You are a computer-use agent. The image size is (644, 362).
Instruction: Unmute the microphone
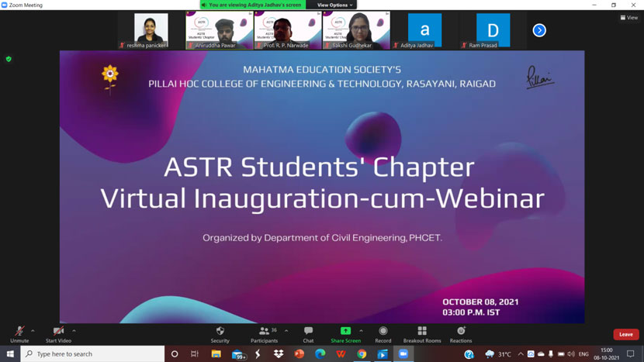coord(19,335)
